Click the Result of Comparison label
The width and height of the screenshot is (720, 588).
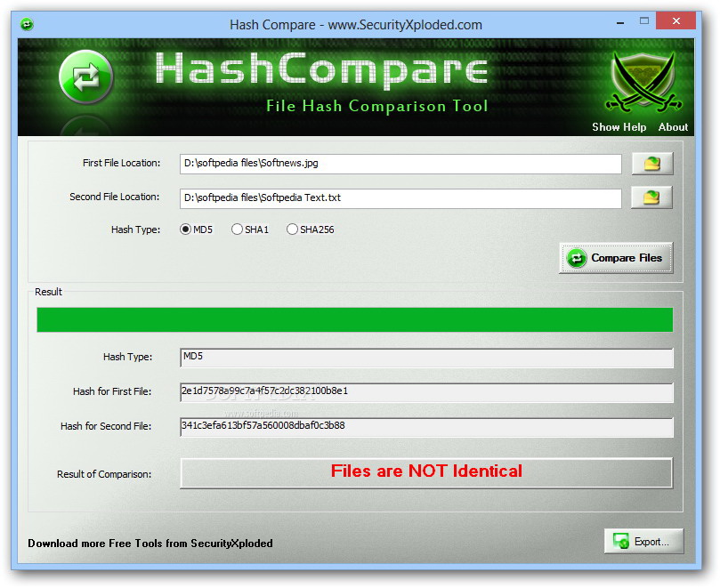tap(104, 474)
